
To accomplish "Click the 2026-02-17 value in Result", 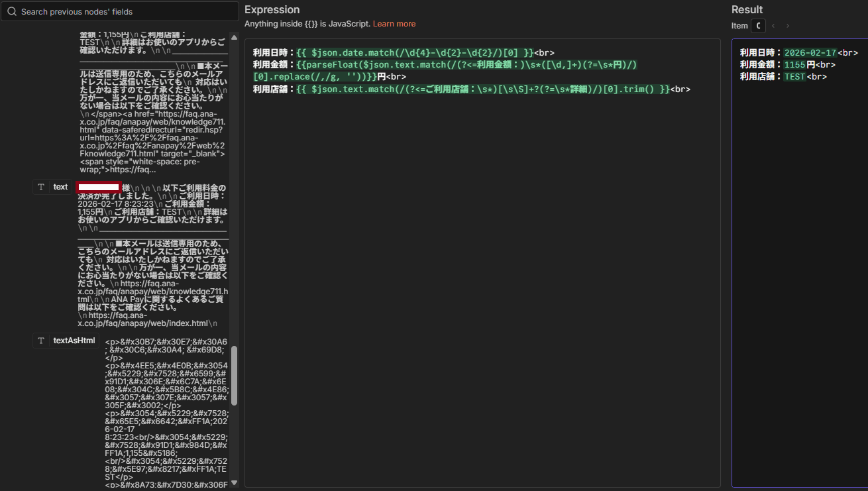I will (810, 53).
